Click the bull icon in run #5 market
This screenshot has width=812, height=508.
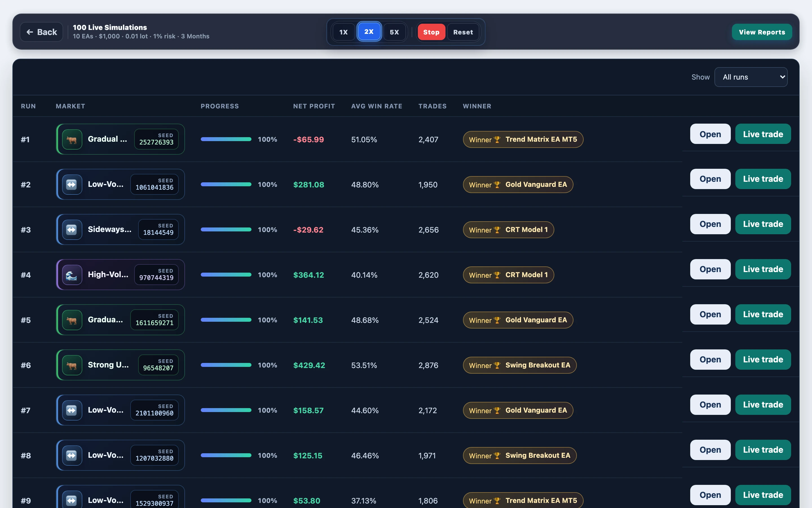72,320
